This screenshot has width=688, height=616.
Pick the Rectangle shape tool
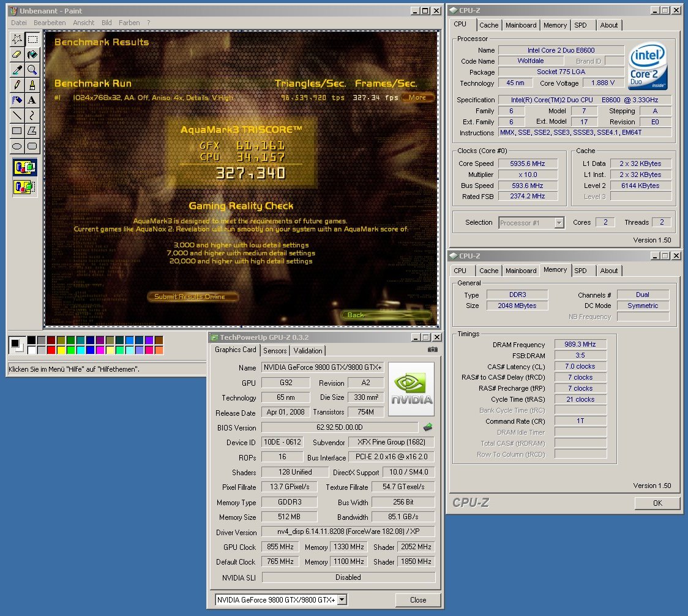[x=17, y=130]
